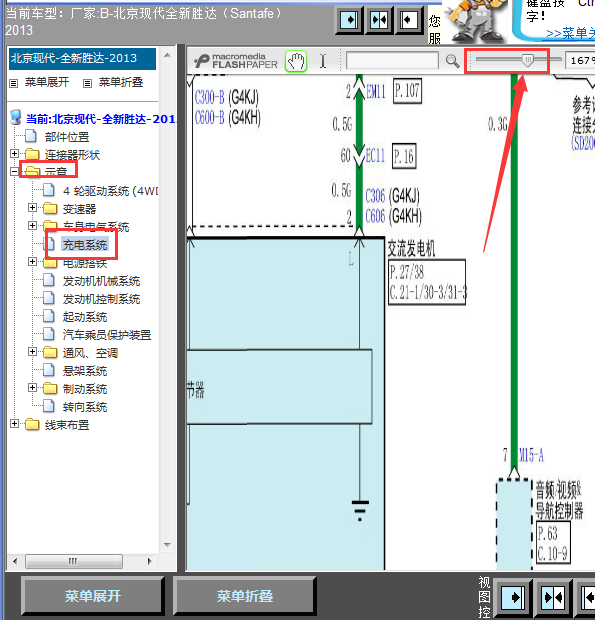Click folder icon next to 制动系统

pos(50,388)
